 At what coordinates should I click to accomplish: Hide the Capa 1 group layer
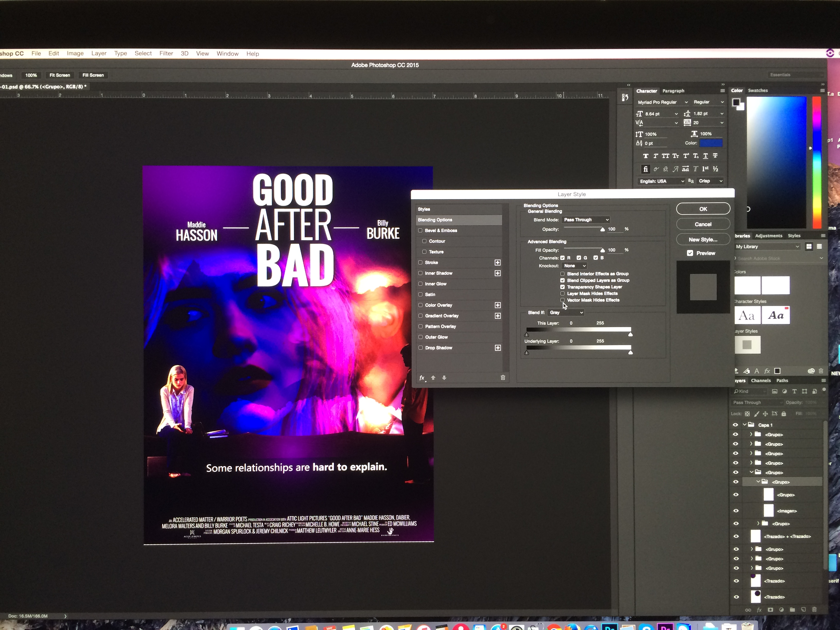(x=736, y=425)
